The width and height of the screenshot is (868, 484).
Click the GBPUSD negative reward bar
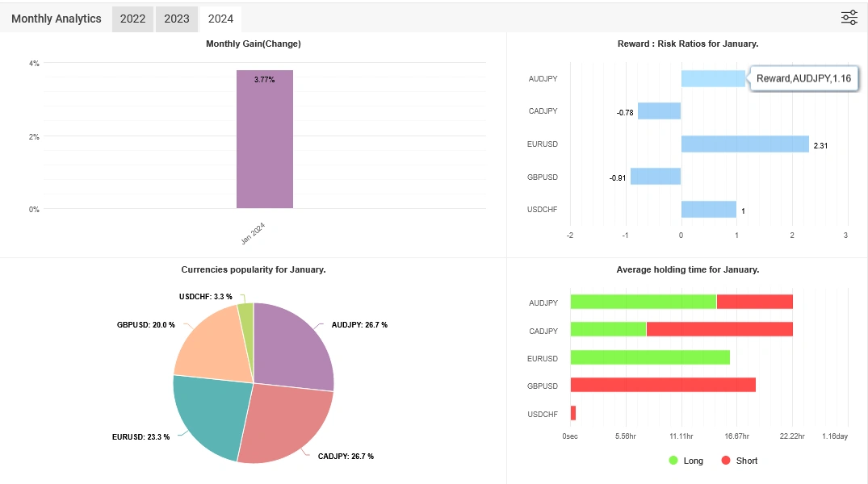point(655,177)
